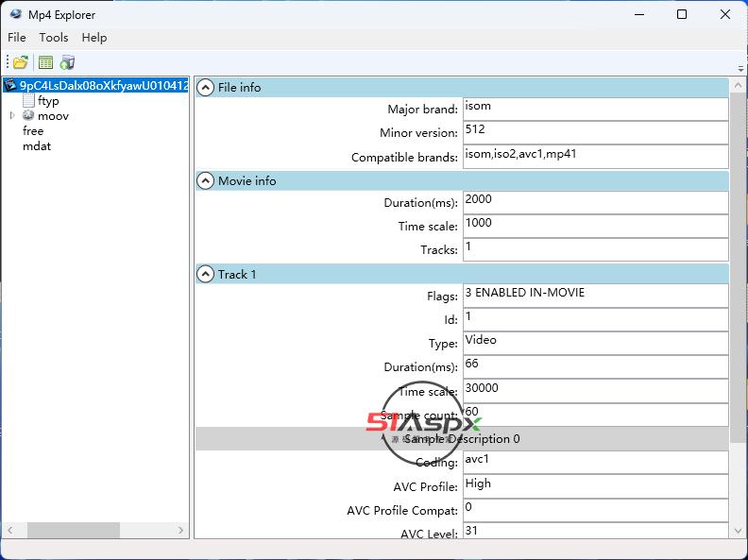Click the table view toolbar icon
Viewport: 748px width, 560px height.
(45, 62)
